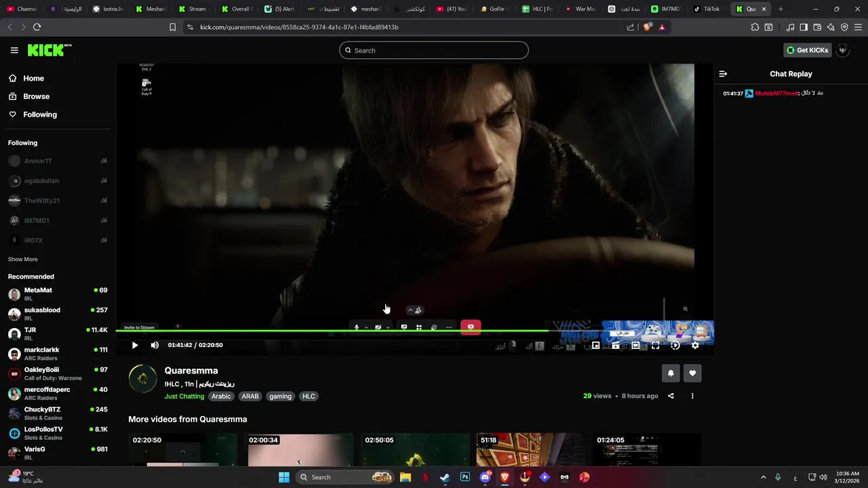This screenshot has width=868, height=488.
Task: Open Windows Start menu
Action: (284, 477)
